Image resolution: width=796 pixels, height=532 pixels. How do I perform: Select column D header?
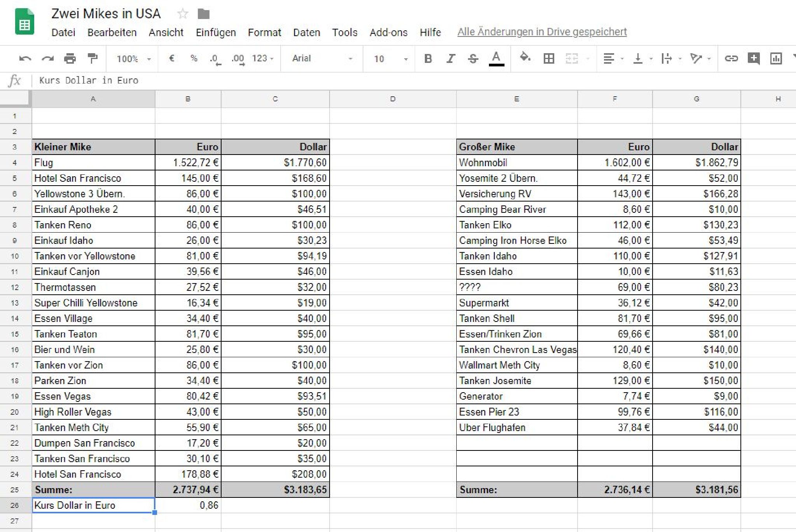[393, 99]
